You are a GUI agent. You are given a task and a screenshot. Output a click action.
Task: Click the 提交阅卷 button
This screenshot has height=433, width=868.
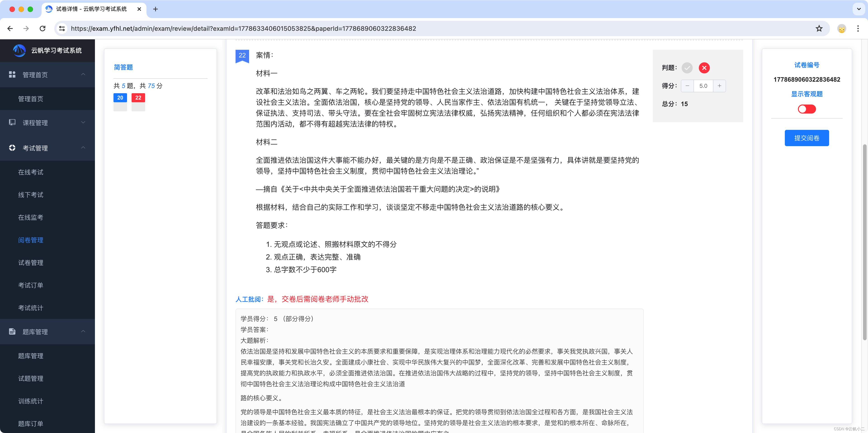[x=807, y=138]
